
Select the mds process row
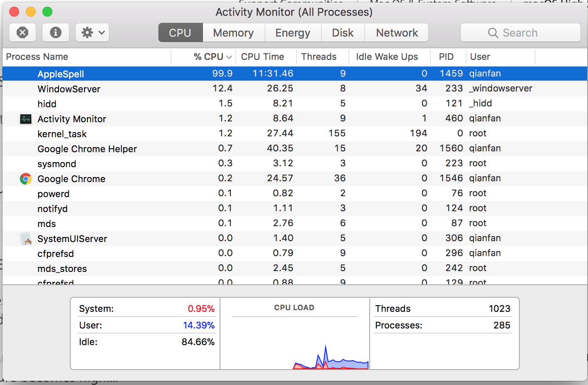click(x=295, y=223)
